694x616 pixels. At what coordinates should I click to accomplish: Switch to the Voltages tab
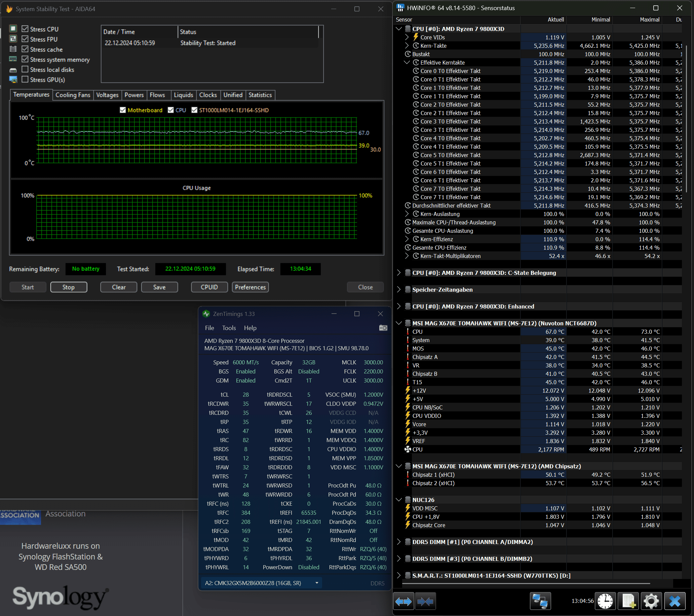107,95
